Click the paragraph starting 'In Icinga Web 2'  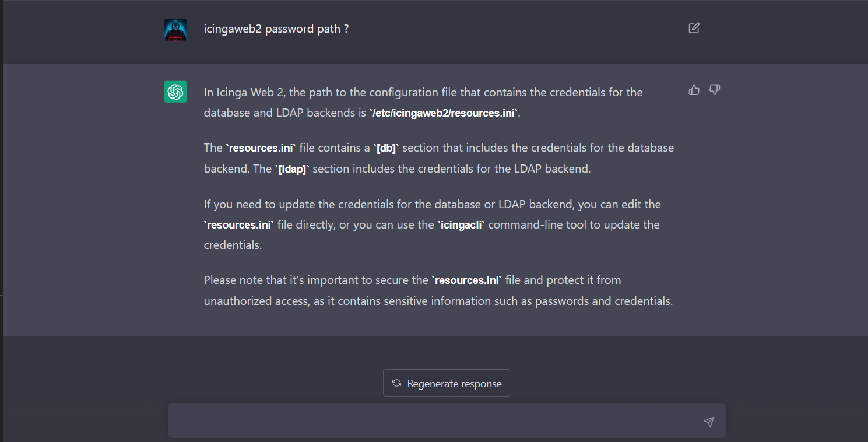(423, 103)
